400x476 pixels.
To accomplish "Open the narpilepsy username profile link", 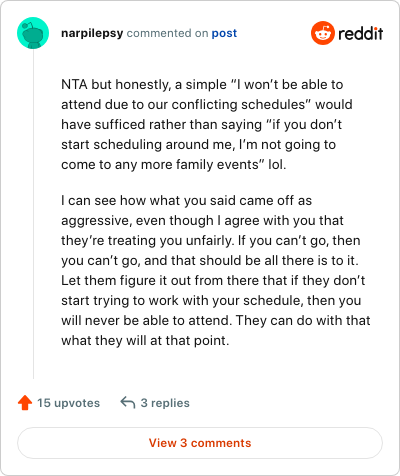I will click(x=92, y=33).
